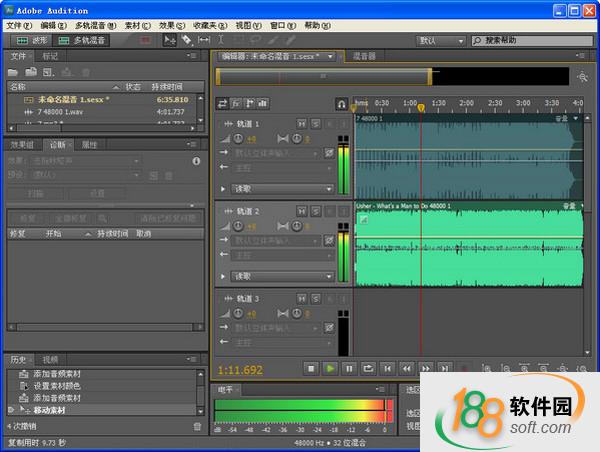600x452 pixels.
Task: Switch to the 混音器 (Mixer) tab
Action: tap(365, 56)
